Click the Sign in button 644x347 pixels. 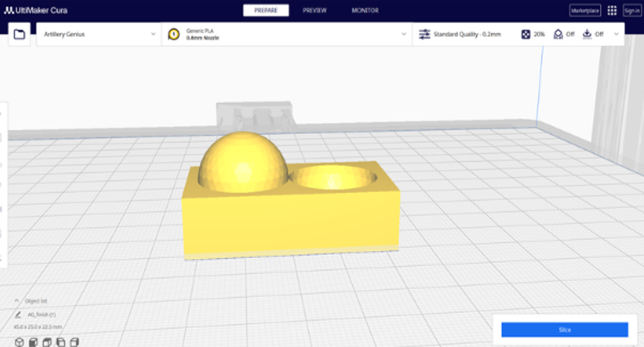[632, 11]
